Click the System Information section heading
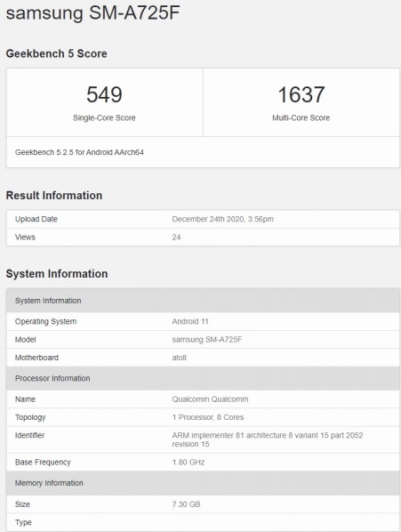This screenshot has width=401, height=532. (x=57, y=274)
